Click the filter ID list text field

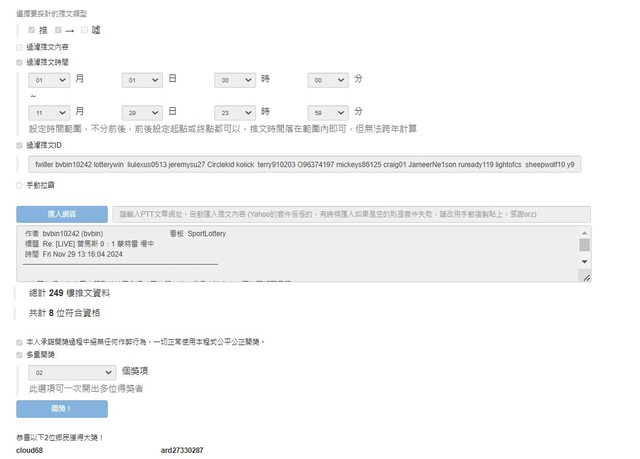point(304,164)
